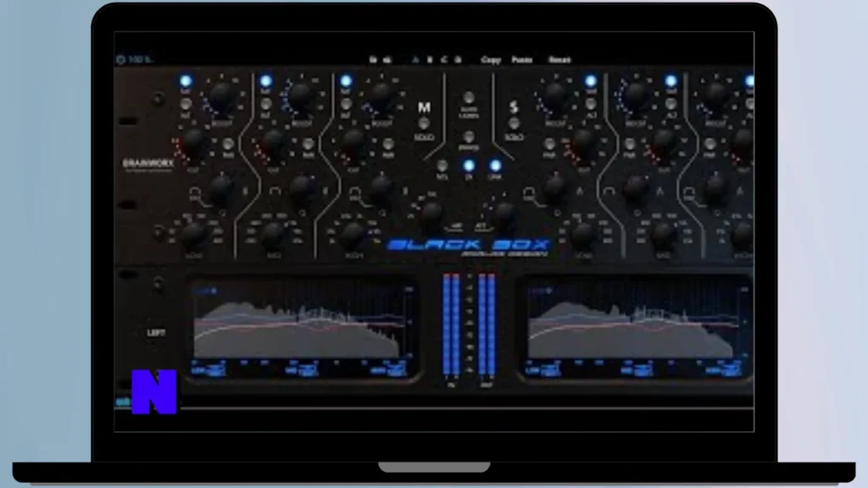Screen dimensions: 868x488
Task: Click the M-section HIGH frequency selector knob
Action: [353, 235]
